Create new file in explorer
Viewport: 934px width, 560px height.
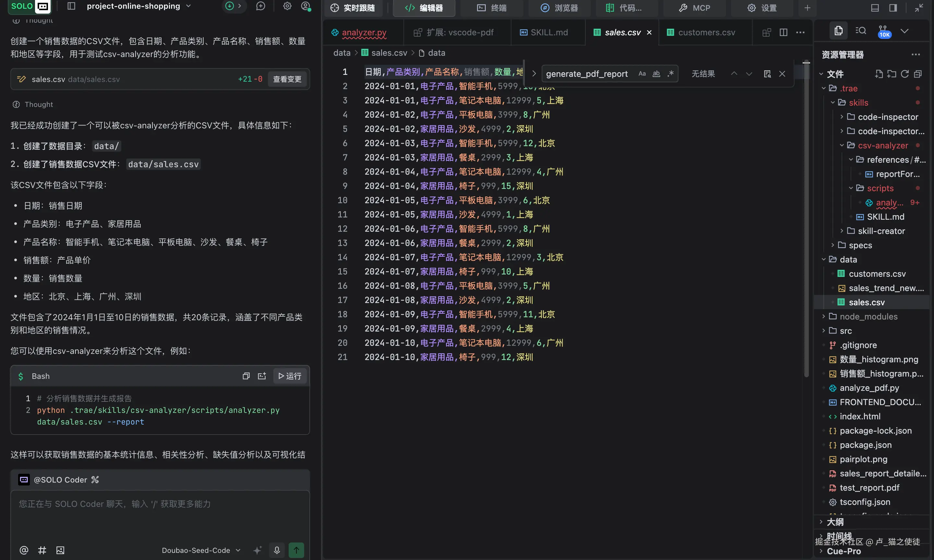point(879,74)
